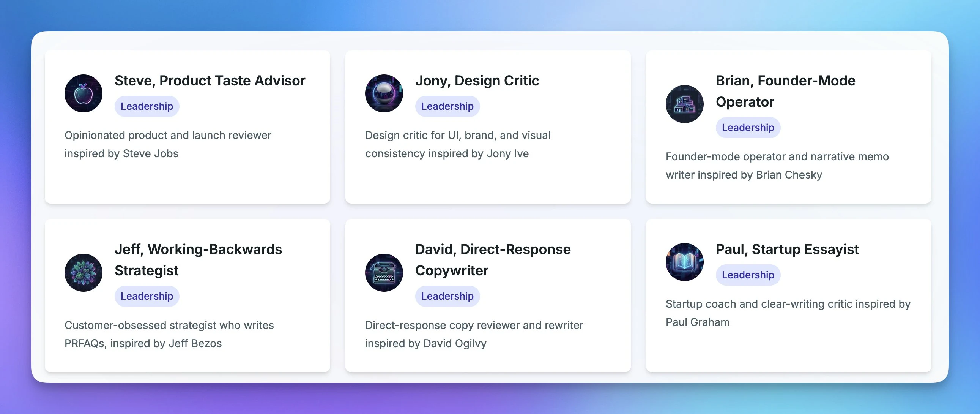This screenshot has height=414, width=980.
Task: Select the David, Direct-Response Copywriter title
Action: tap(492, 260)
